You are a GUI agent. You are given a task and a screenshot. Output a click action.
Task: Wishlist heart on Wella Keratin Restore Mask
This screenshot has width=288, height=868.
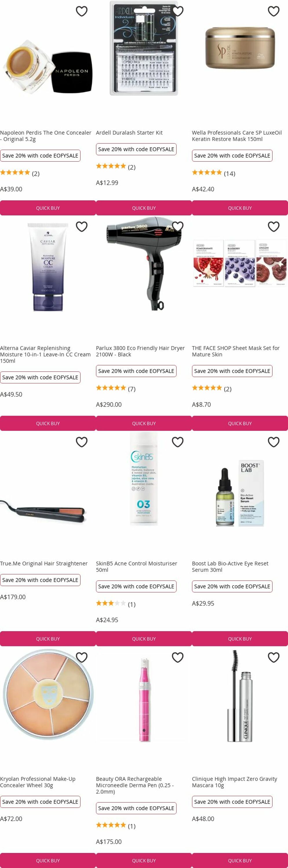pyautogui.click(x=274, y=11)
